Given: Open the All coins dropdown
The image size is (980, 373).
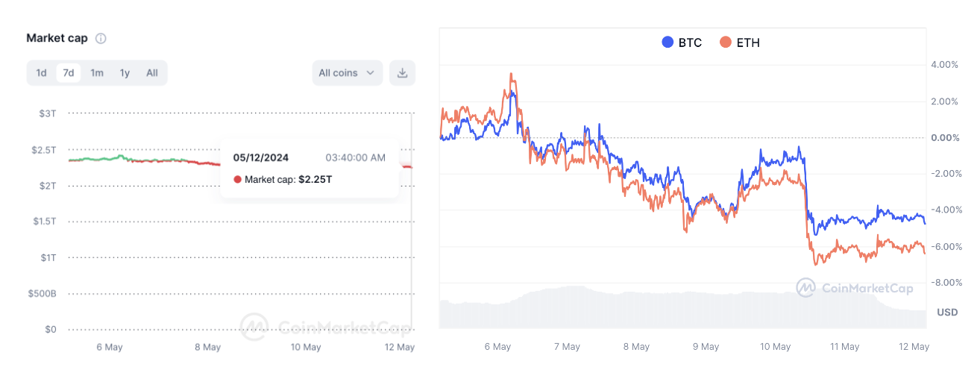Looking at the screenshot, I should [x=346, y=73].
